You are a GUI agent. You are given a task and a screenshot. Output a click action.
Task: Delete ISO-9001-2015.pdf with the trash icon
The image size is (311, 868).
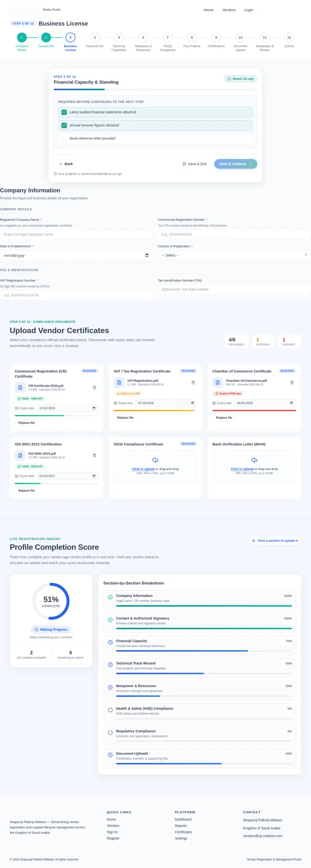[94, 456]
